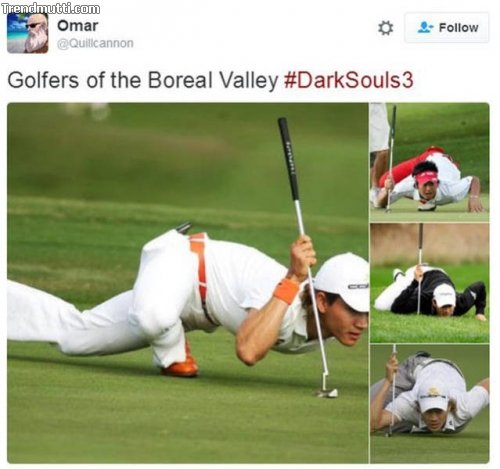
Task: Click the display name Omar
Action: 78,26
